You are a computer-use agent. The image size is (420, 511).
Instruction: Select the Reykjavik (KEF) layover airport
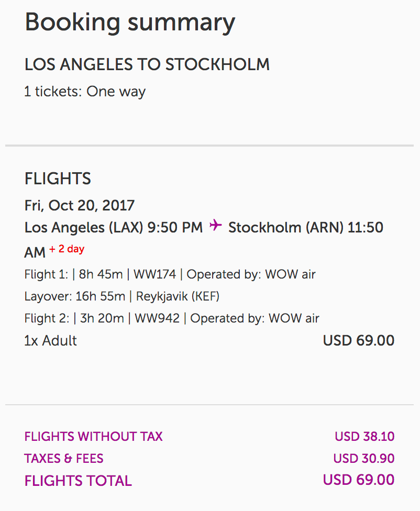point(178,297)
